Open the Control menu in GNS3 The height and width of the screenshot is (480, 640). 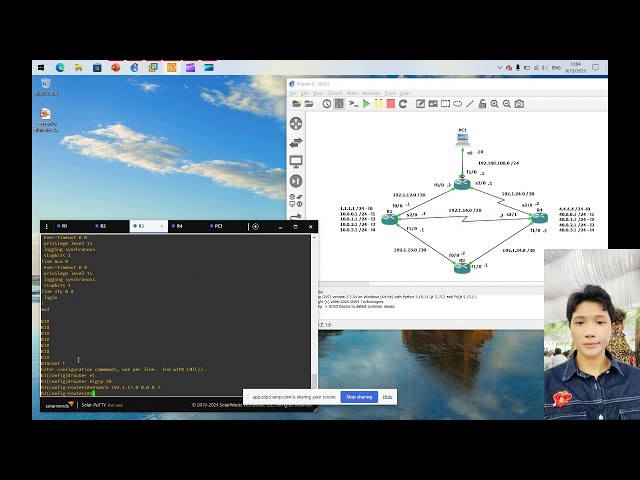click(334, 93)
